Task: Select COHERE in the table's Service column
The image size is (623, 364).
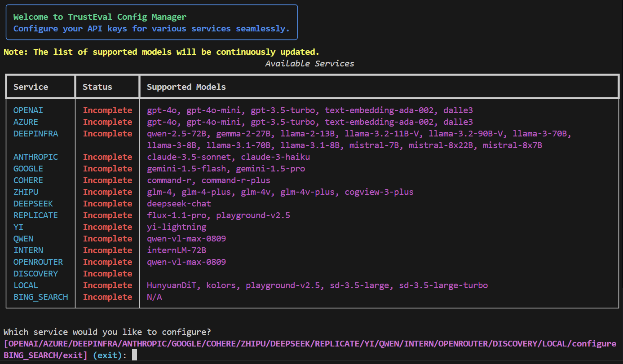Action: pos(28,180)
